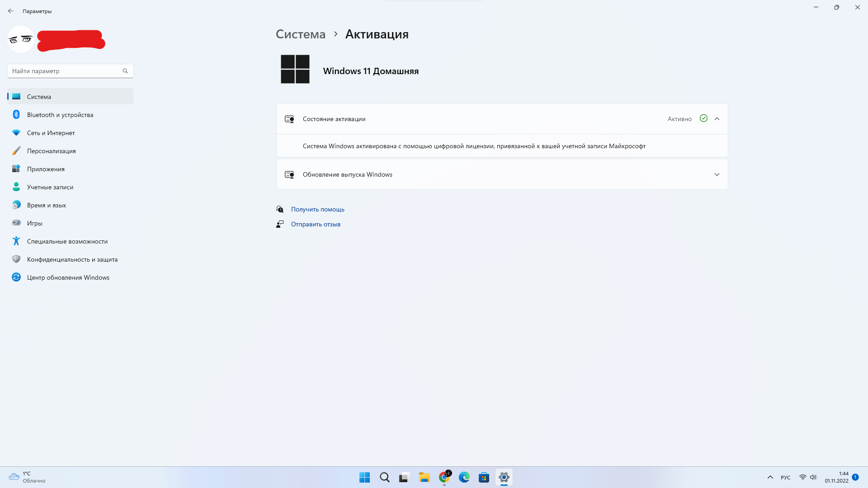Image resolution: width=868 pixels, height=488 pixels.
Task: Collapse the Состояние активации section chevron
Action: tap(717, 119)
